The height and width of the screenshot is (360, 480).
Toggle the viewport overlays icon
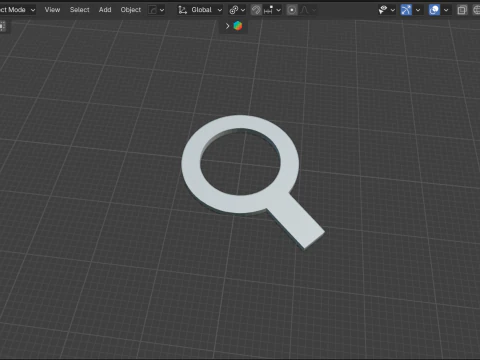point(434,10)
